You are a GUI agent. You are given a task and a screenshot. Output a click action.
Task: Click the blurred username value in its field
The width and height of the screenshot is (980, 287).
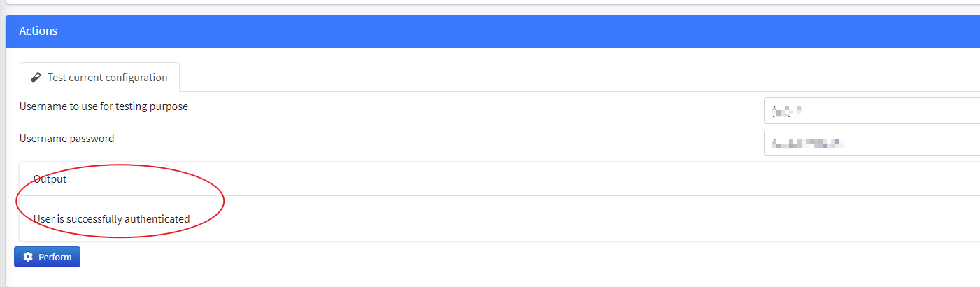click(x=786, y=111)
